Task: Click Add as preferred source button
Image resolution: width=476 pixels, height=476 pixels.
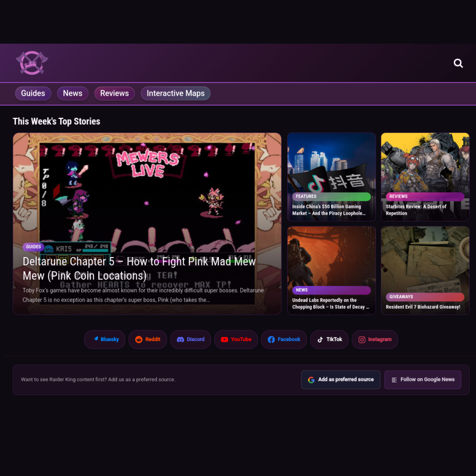Action: [x=340, y=379]
